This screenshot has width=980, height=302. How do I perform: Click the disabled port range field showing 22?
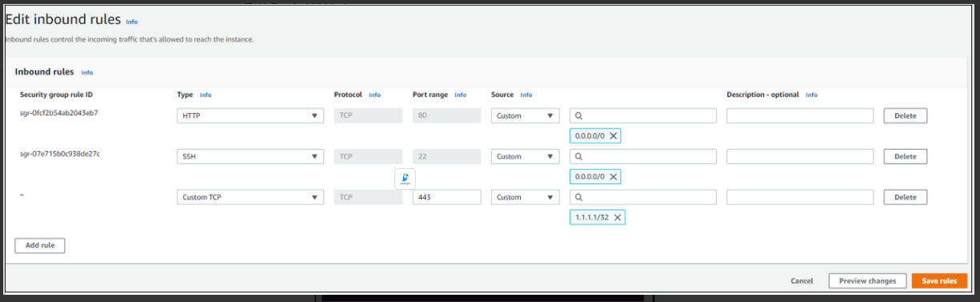pos(446,156)
